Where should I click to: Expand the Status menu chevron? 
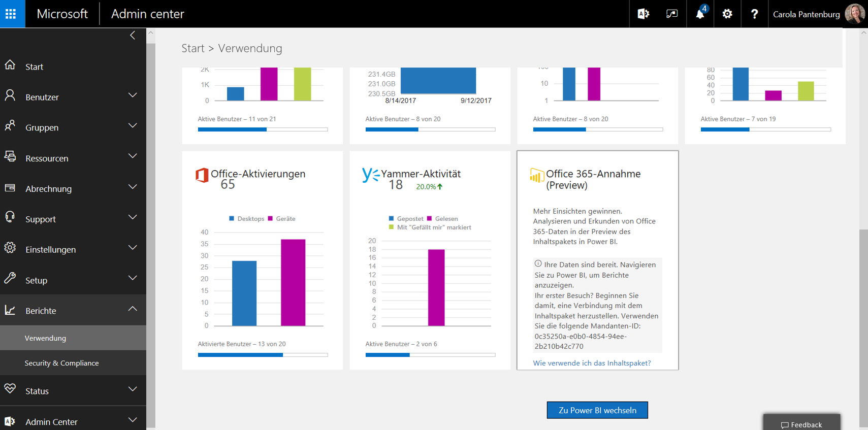(x=133, y=389)
